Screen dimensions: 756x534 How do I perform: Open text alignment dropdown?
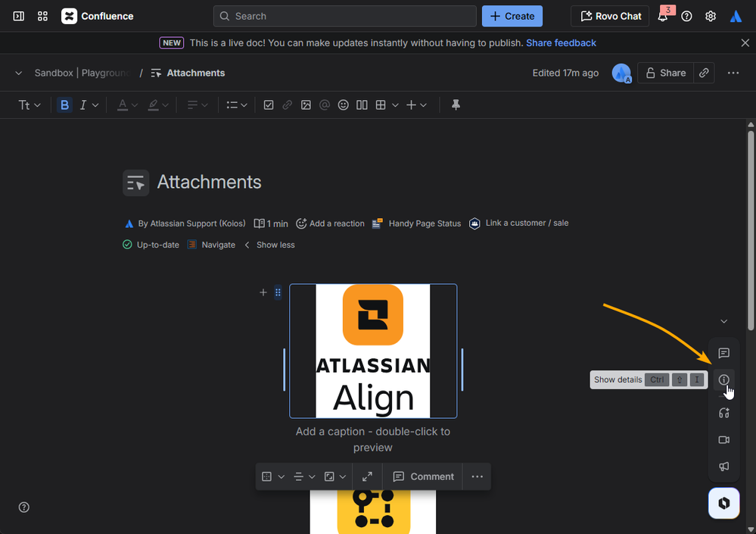pos(198,105)
